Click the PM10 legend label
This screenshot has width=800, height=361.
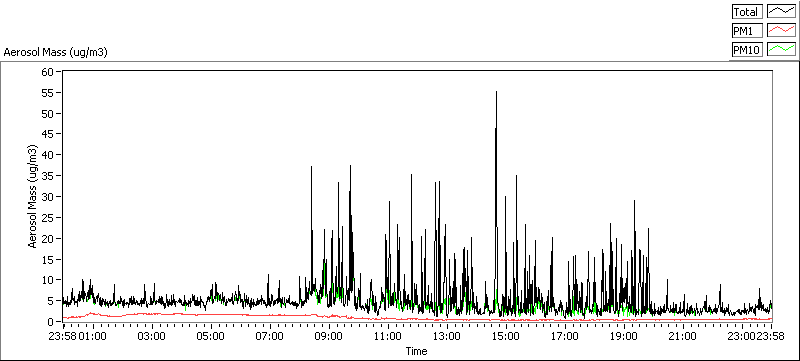click(747, 49)
